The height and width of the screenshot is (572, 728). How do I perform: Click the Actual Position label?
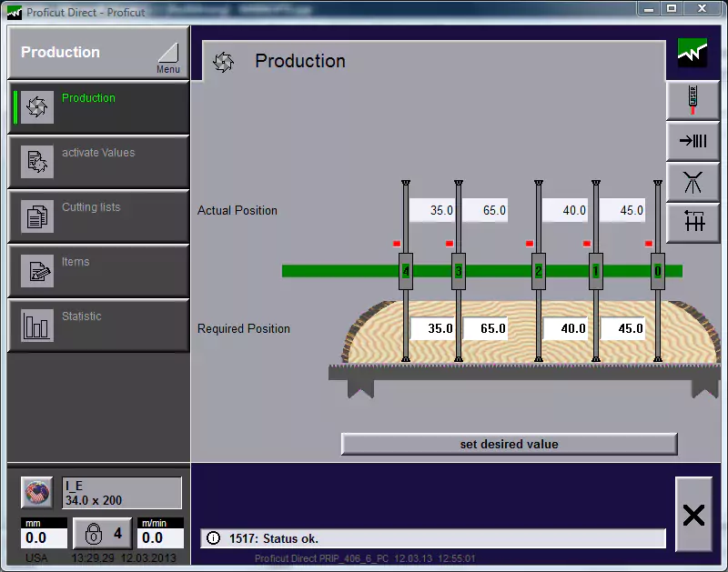tap(238, 211)
